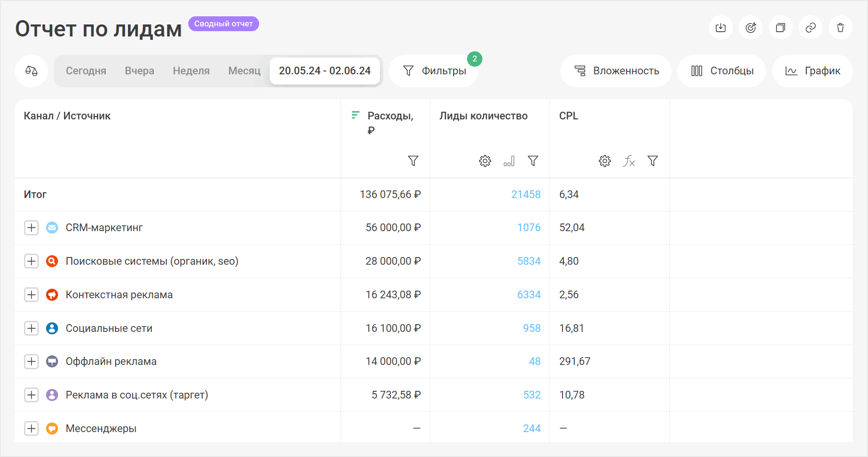The width and height of the screenshot is (868, 457).
Task: Expand the Реклама в соц.сетях row
Action: [x=32, y=395]
